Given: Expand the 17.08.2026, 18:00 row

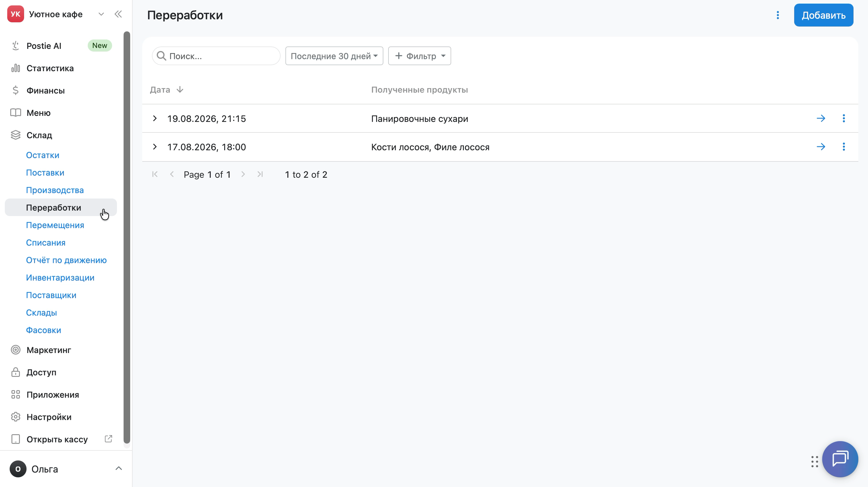Looking at the screenshot, I should tap(155, 147).
